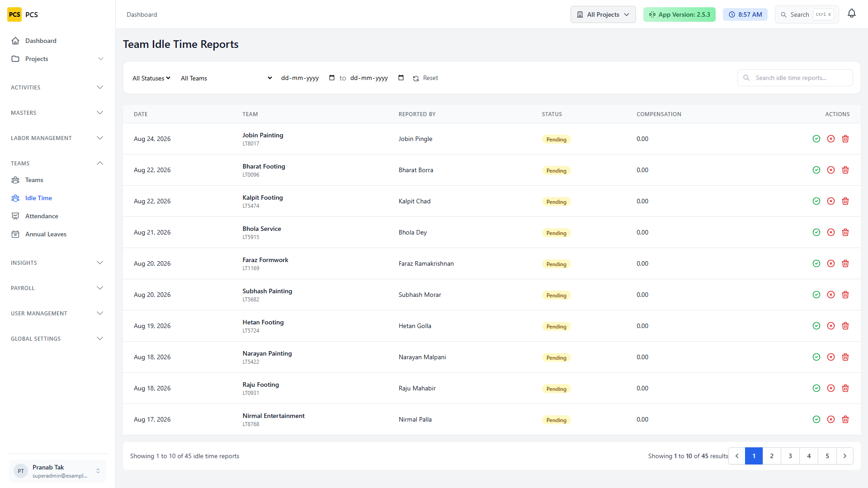Image resolution: width=868 pixels, height=488 pixels.
Task: Open end date calendar picker
Action: pos(401,78)
